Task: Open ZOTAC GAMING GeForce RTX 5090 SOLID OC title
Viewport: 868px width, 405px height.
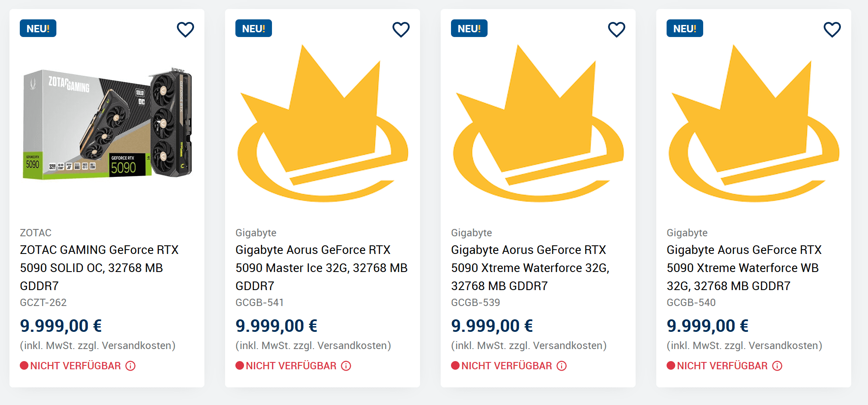Action: tap(99, 268)
